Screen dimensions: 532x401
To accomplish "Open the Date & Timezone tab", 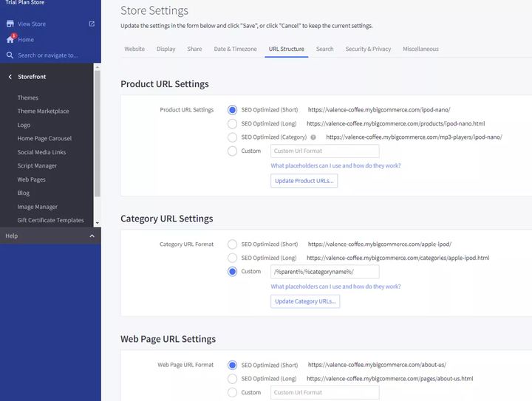I will (x=235, y=49).
